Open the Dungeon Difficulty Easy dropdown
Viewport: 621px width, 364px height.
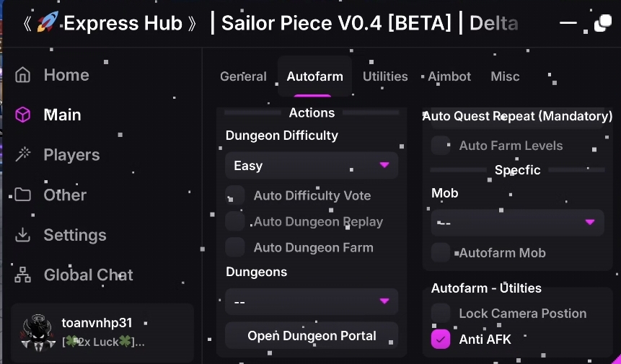click(x=312, y=166)
